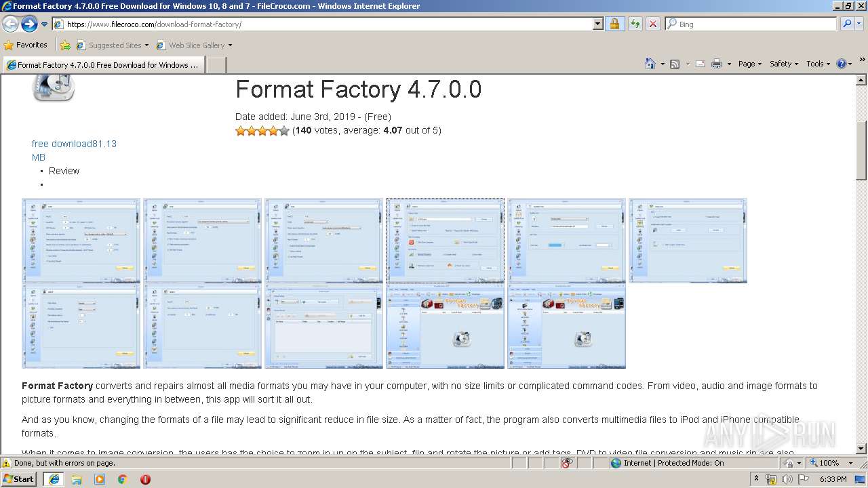Open fourth thumbnail in bottom row
Screen dimensions: 868x488
[x=445, y=326]
